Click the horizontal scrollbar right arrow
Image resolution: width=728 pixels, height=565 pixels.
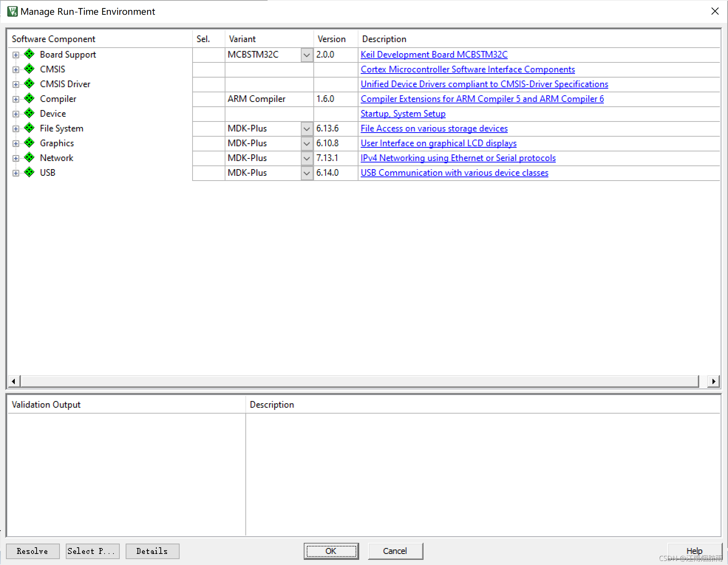coord(713,381)
